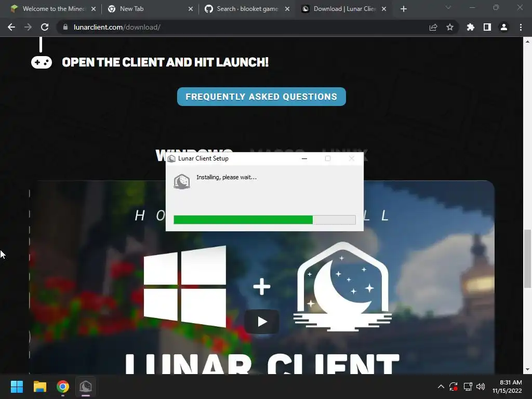Open Chrome's three-dot menu

(521, 27)
